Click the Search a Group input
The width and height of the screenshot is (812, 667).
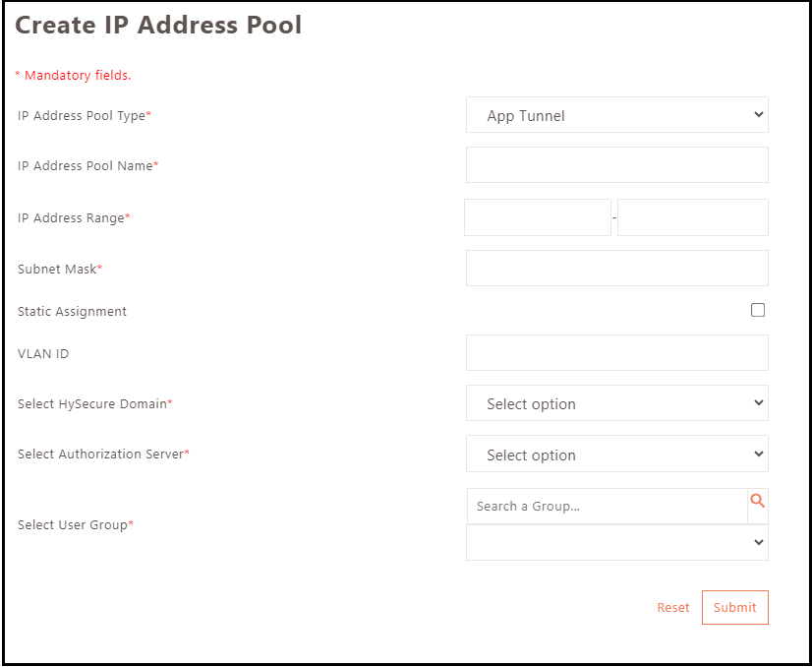coord(607,507)
